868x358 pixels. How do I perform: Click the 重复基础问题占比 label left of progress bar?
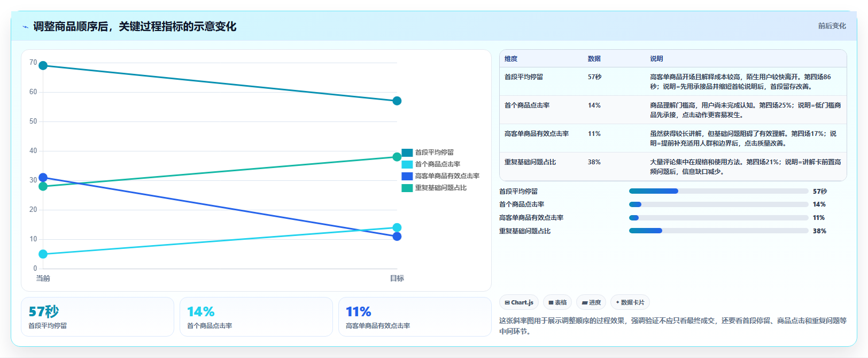tap(525, 231)
